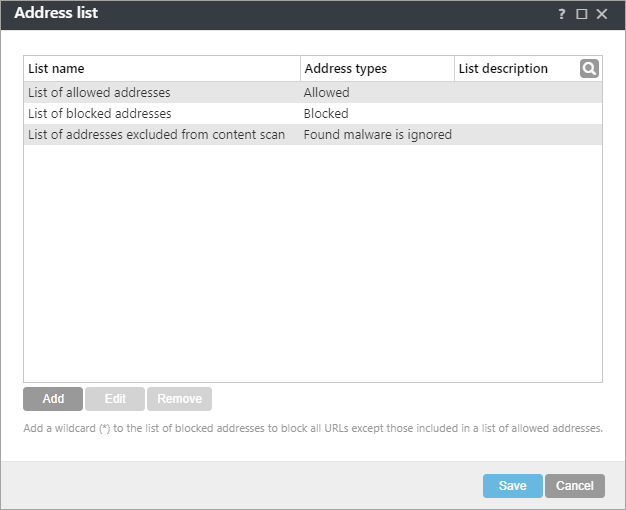The image size is (626, 510).
Task: Click the search magnifier icon in table header
Action: [590, 68]
